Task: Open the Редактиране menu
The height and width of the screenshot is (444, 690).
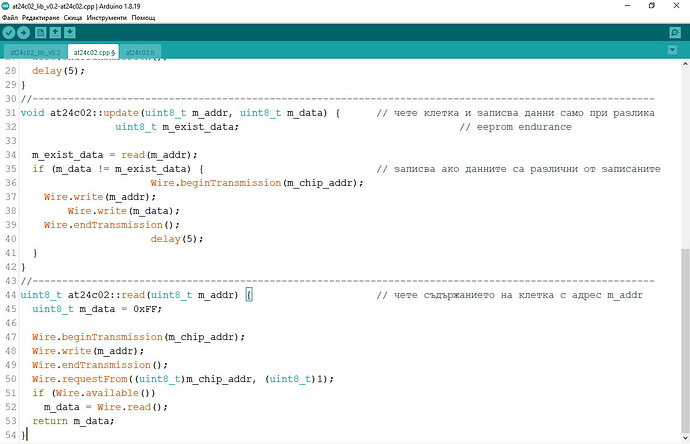Action: tap(39, 19)
